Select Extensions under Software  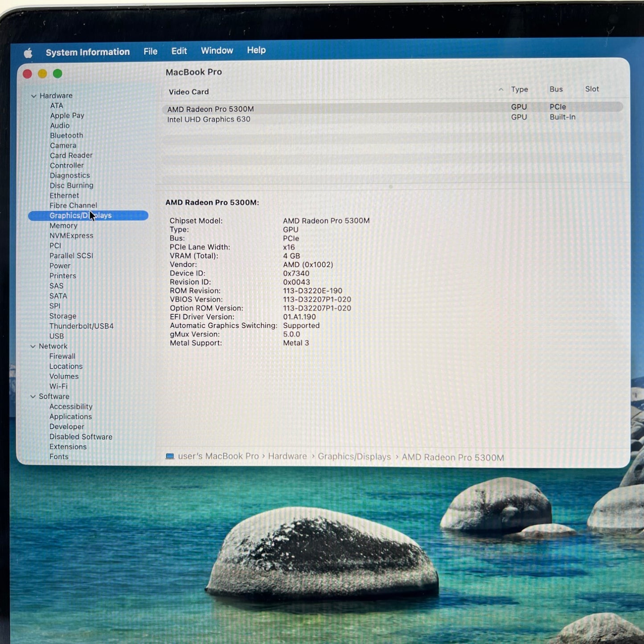click(68, 447)
